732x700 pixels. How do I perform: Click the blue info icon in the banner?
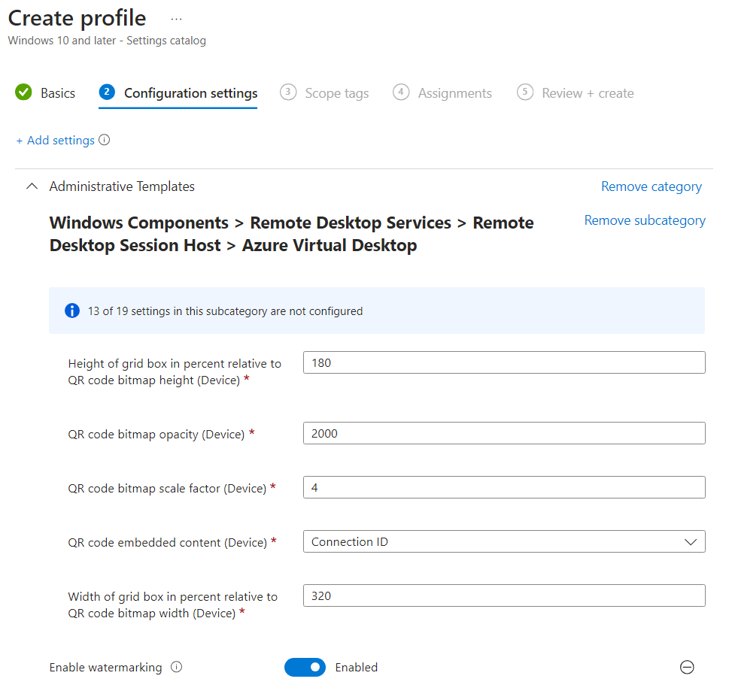pyautogui.click(x=72, y=311)
